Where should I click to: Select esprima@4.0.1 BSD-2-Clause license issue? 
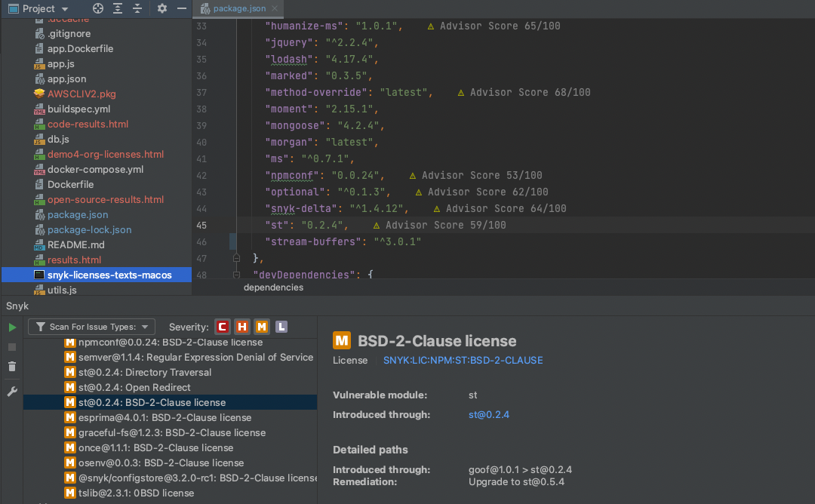click(170, 418)
